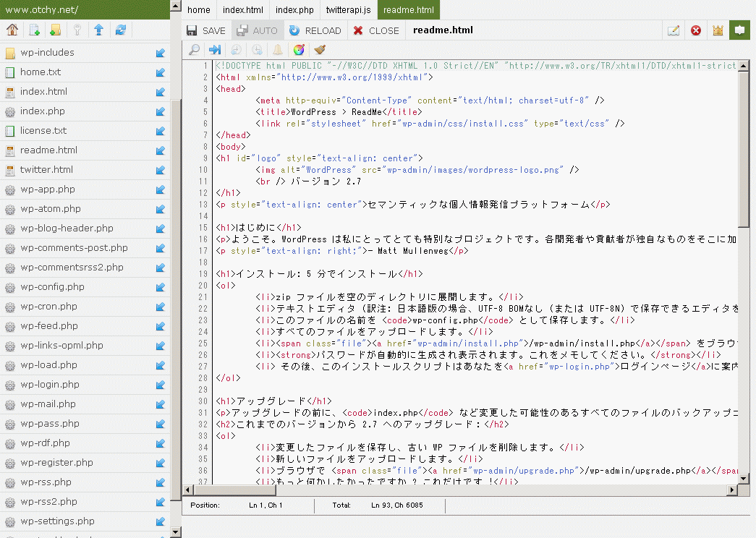This screenshot has width=756, height=538.
Task: Open wp-rdf.php in the file list
Action: (45, 443)
